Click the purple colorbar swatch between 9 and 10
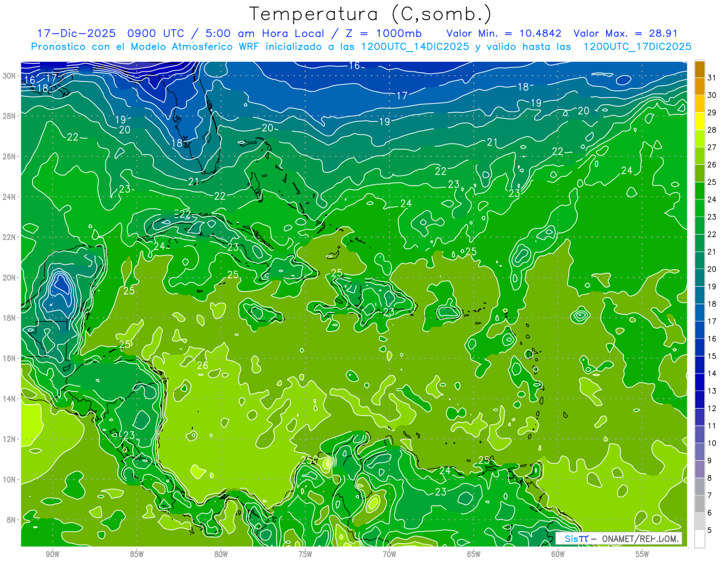 [699, 452]
